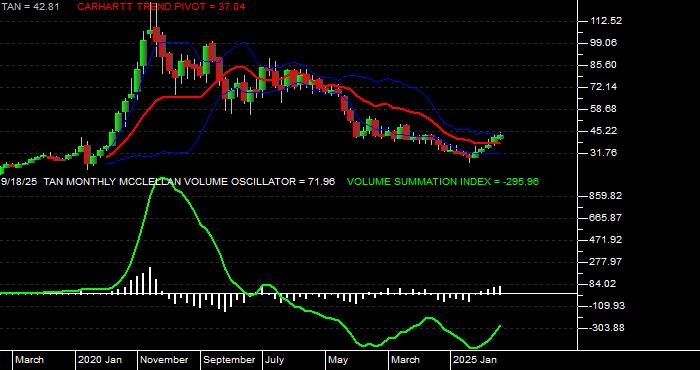Click the November time axis marker
Viewport: 700px width, 370px height.
click(165, 360)
